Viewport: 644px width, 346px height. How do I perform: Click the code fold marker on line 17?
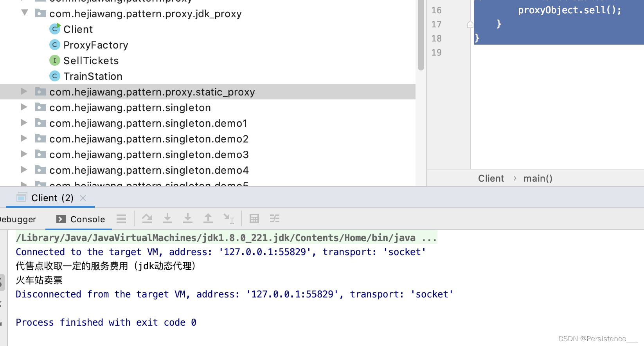point(470,25)
